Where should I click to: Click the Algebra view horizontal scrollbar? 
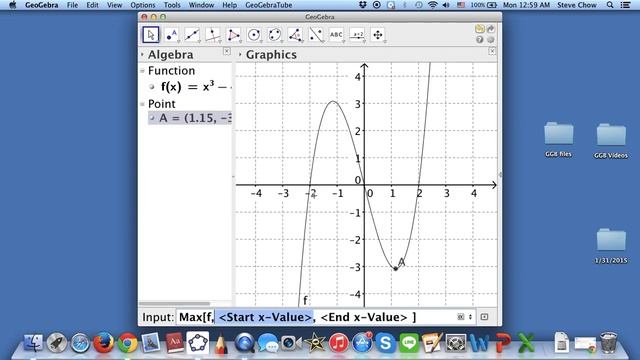point(174,304)
